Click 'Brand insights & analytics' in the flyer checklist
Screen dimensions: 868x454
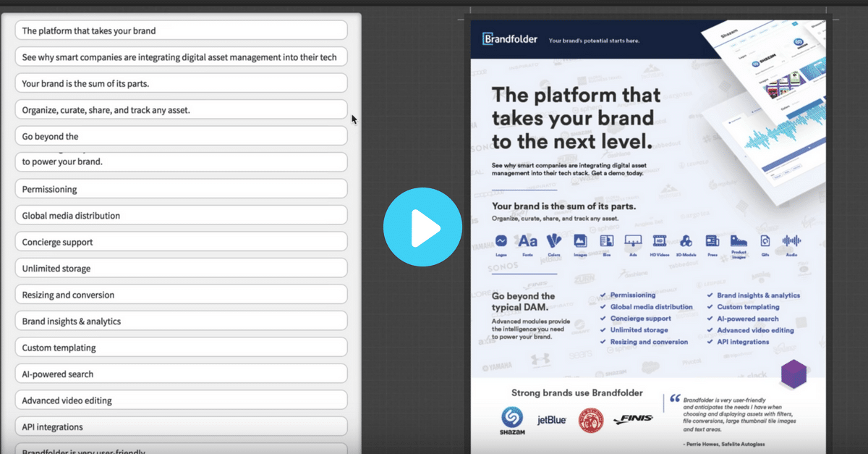click(758, 295)
